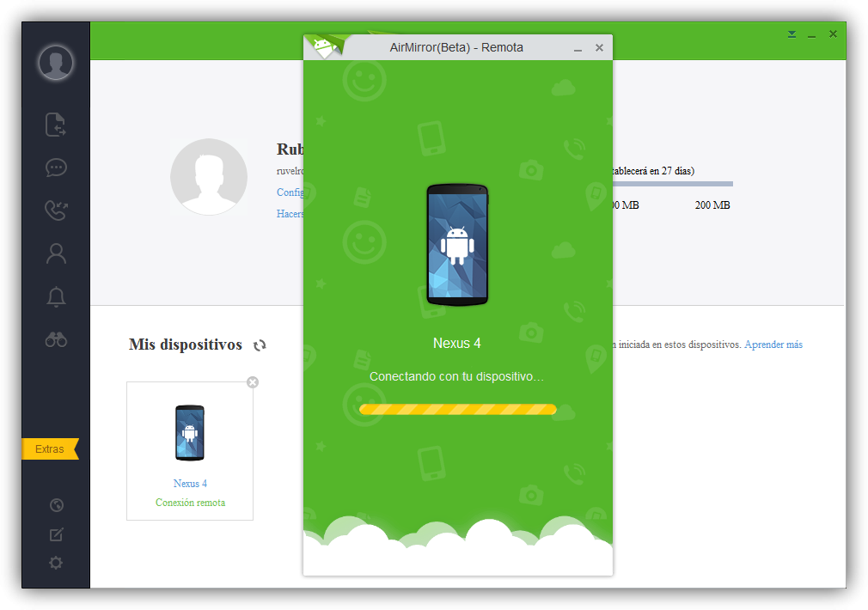Click the main window dropdown arrow icon
This screenshot has width=868, height=610.
click(x=792, y=34)
